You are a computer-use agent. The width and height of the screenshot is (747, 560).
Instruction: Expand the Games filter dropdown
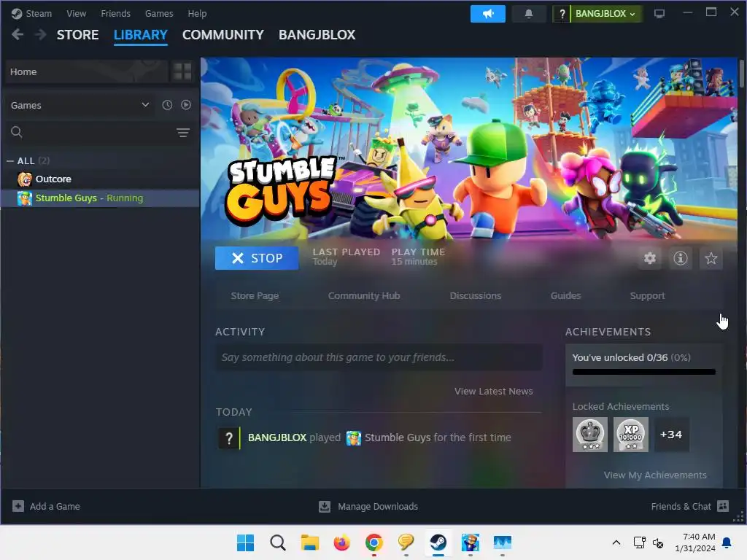[80, 105]
